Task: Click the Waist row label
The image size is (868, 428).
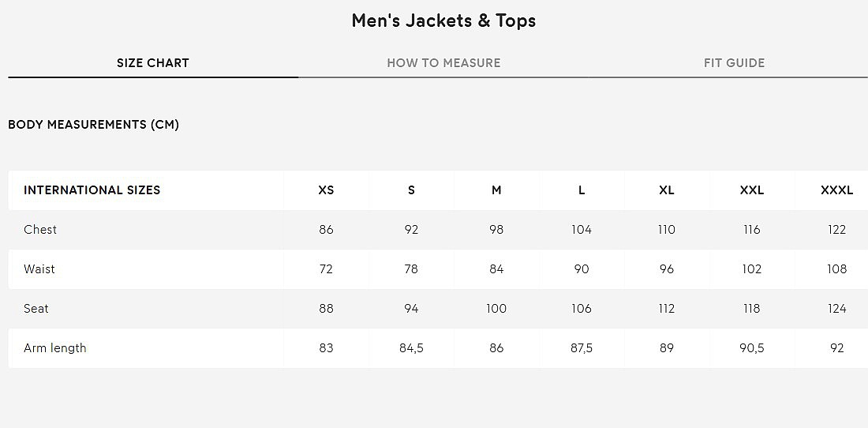Action: tap(39, 269)
